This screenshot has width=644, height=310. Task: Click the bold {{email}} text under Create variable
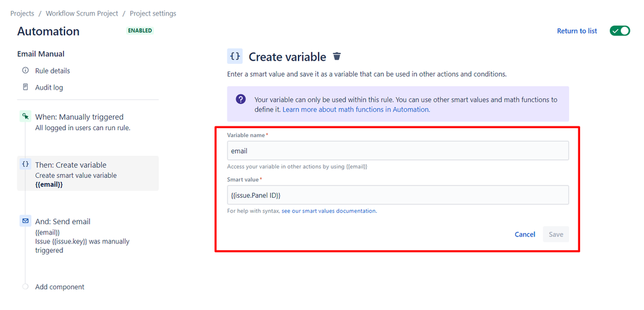tap(49, 185)
